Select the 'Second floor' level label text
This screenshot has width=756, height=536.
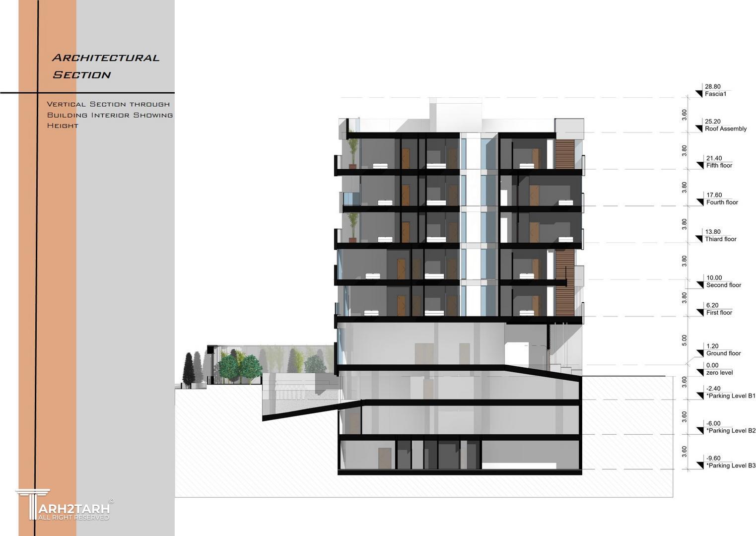[723, 285]
